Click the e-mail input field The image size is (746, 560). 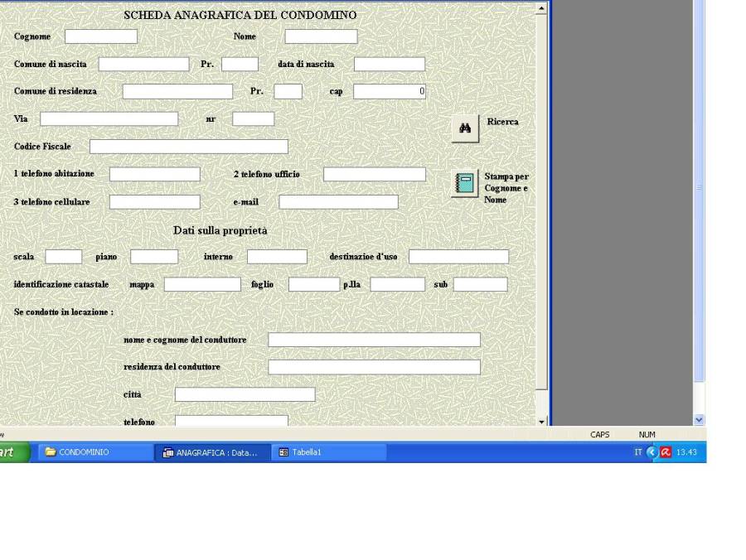339,202
